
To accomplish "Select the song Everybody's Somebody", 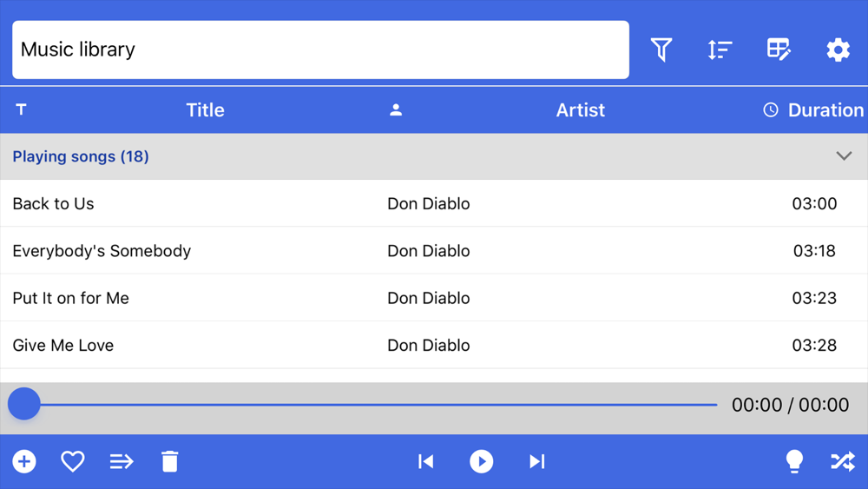I will pos(434,250).
